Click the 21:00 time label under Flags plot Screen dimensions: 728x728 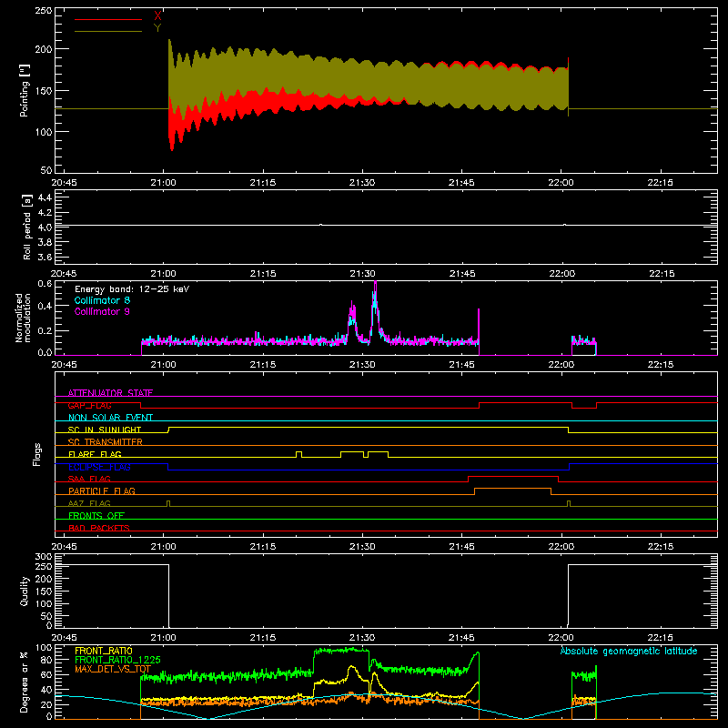(164, 547)
